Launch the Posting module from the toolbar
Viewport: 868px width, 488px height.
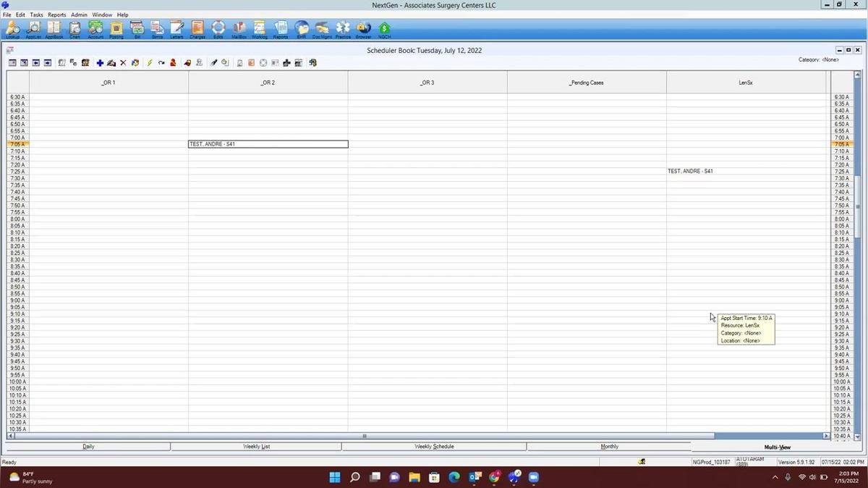116,29
